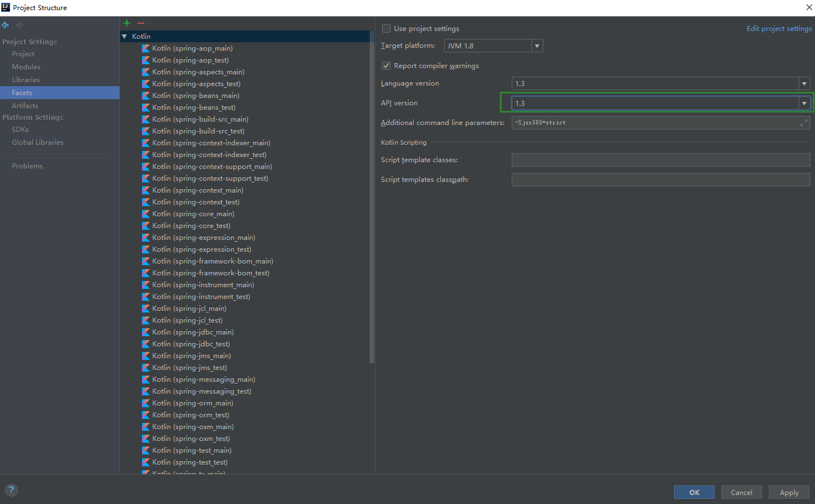Viewport: 815px width, 504px height.
Task: Click the expand icon in command line parameters field
Action: pos(804,123)
